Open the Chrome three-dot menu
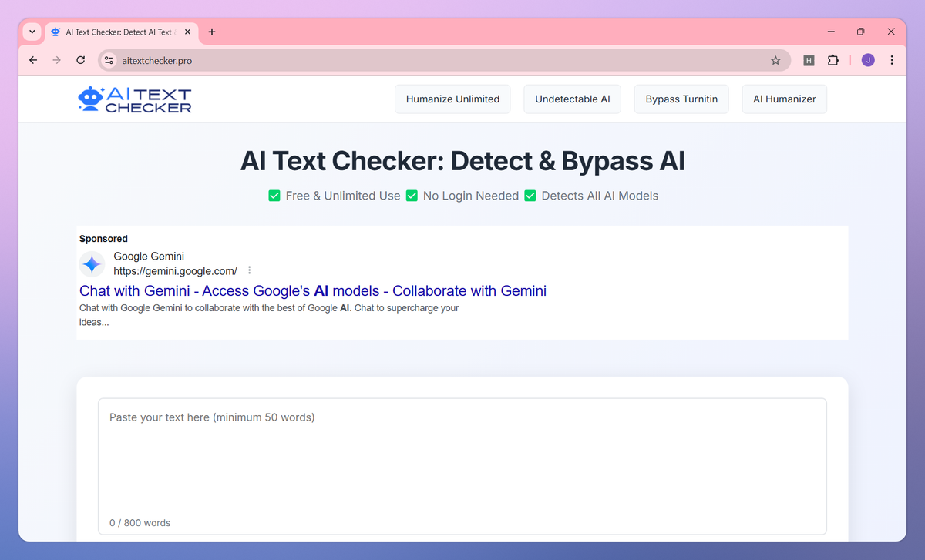This screenshot has width=925, height=560. [x=892, y=60]
